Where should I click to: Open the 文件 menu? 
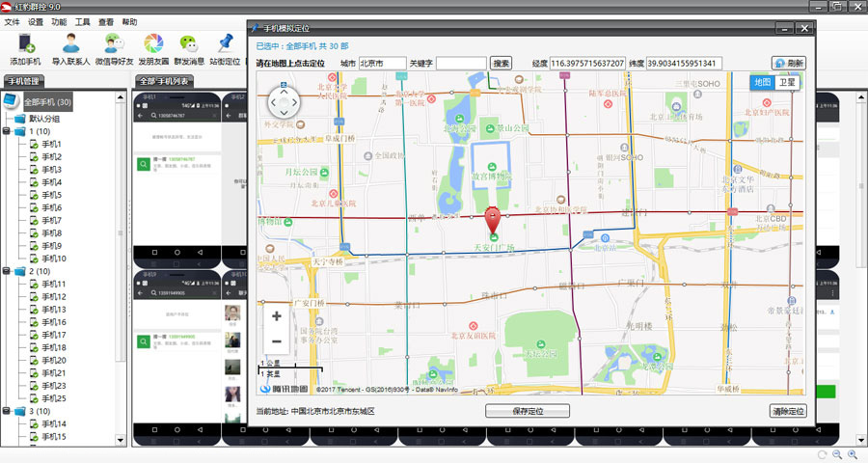[12, 22]
